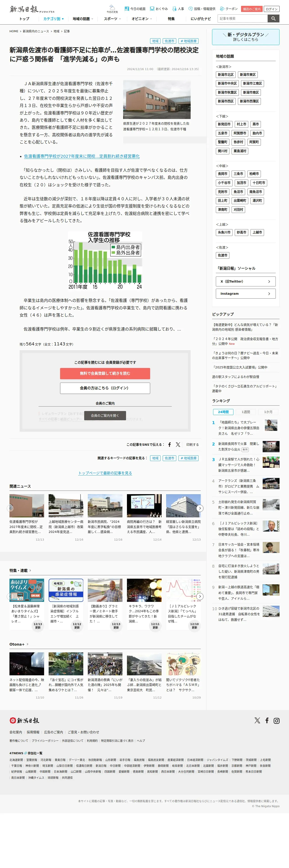
Task: Click the 記事を検索 search field
Action: click(243, 18)
